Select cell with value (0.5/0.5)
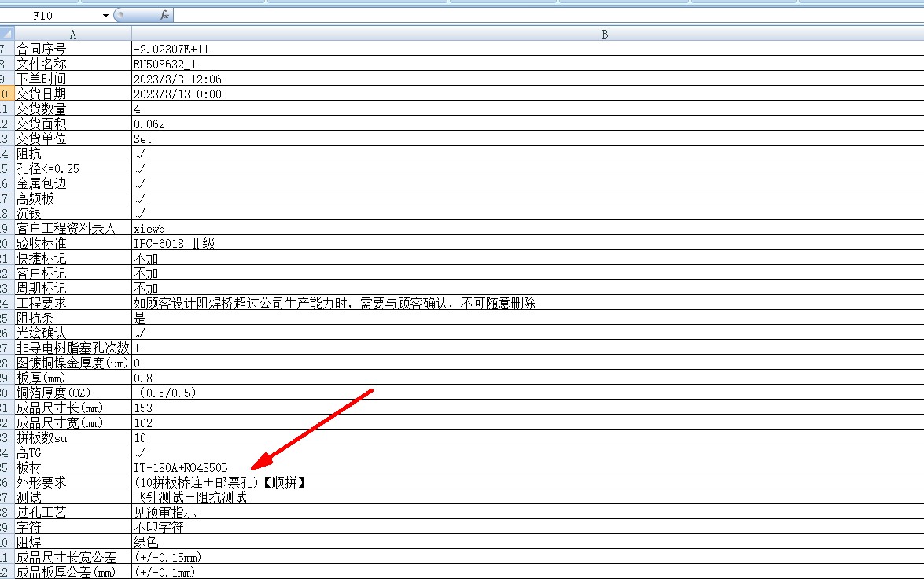 [528, 393]
